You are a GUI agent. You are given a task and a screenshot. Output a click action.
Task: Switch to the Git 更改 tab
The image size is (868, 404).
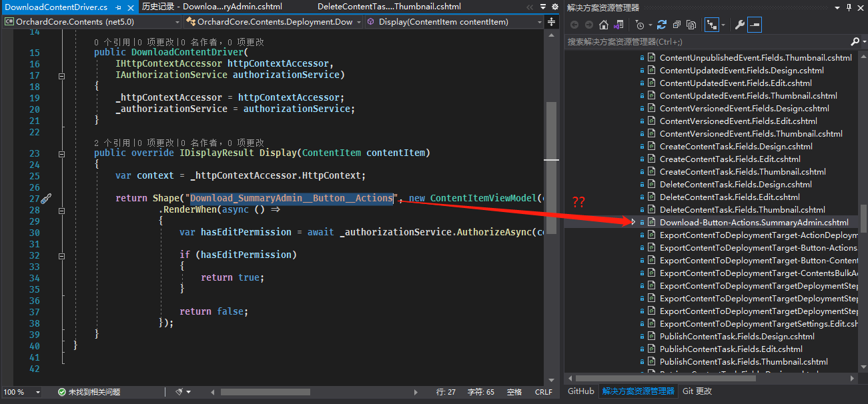point(697,391)
